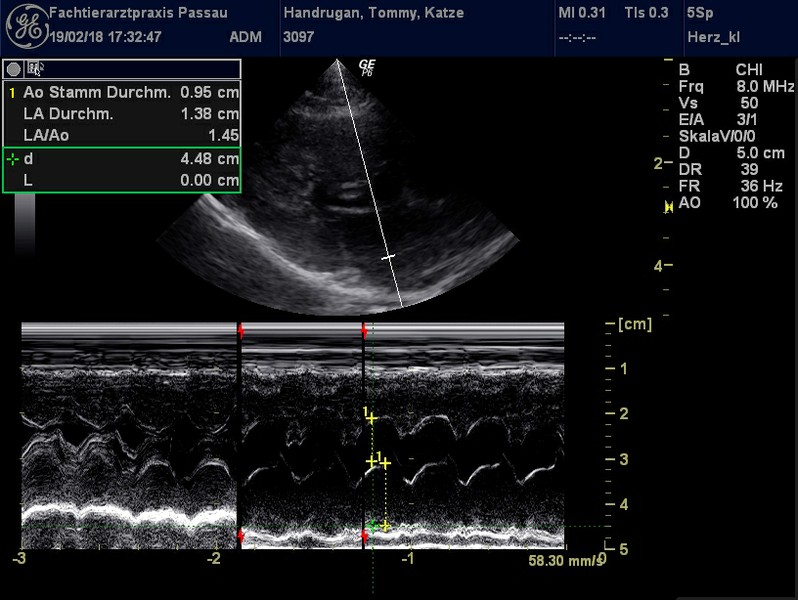
Task: Click the yellow focus marker on the depth scale
Action: (668, 207)
